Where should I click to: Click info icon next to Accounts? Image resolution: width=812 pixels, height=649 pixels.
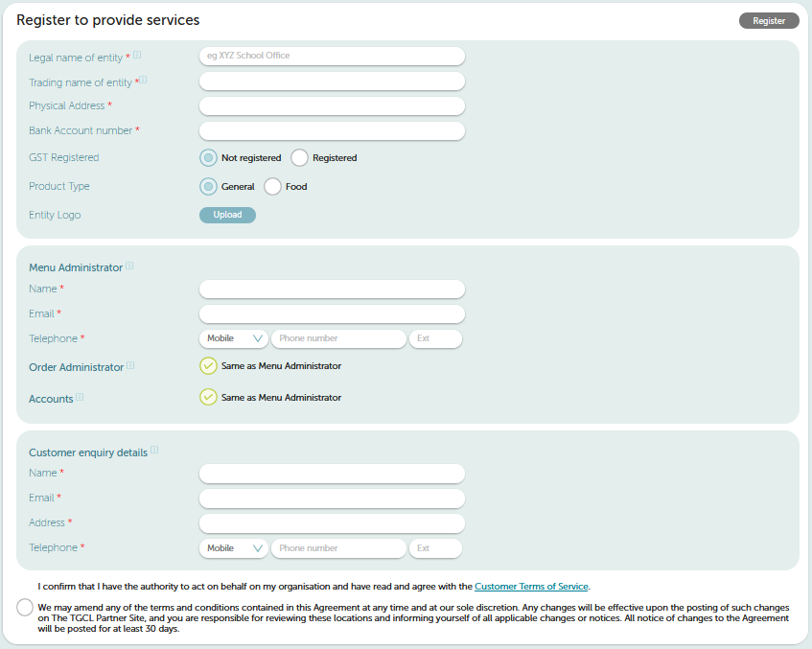click(80, 397)
